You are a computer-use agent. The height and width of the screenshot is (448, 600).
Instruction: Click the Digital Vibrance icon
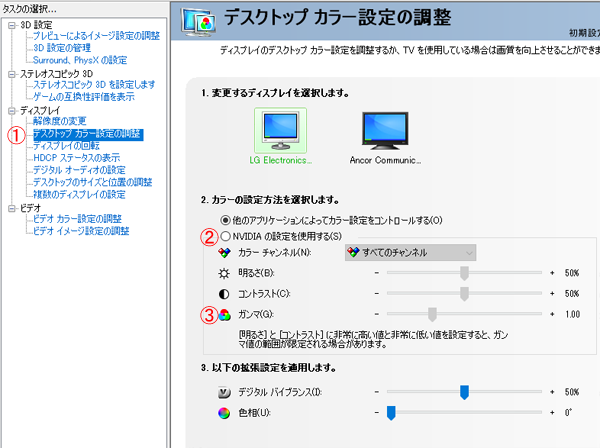(224, 392)
